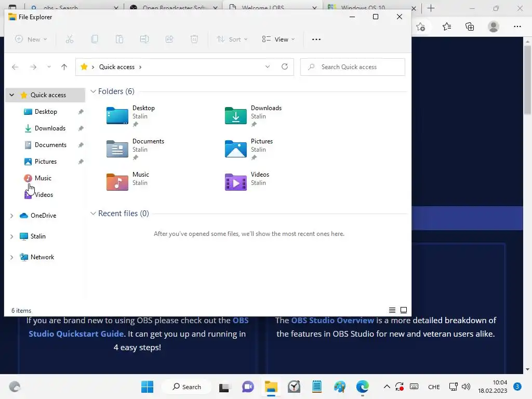
Task: Refresh the Quick access view
Action: click(285, 66)
